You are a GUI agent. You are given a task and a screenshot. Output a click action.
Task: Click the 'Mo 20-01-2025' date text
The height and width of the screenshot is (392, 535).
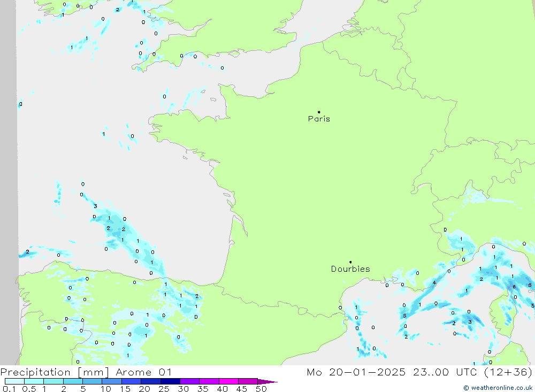[x=356, y=372]
